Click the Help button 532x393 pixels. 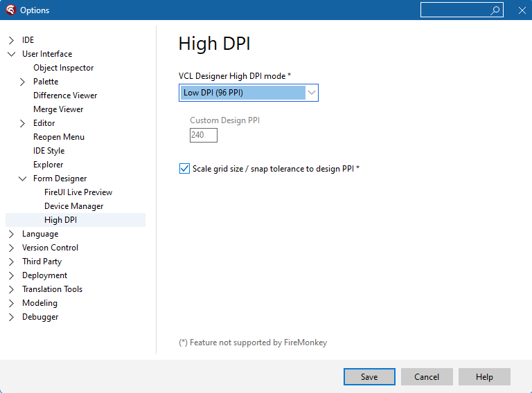pyautogui.click(x=484, y=376)
